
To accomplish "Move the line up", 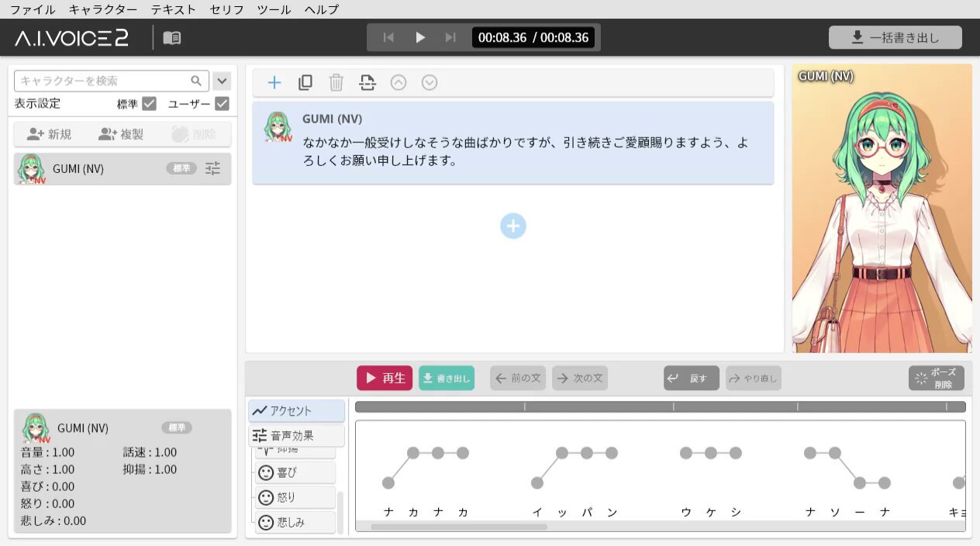I will [399, 82].
